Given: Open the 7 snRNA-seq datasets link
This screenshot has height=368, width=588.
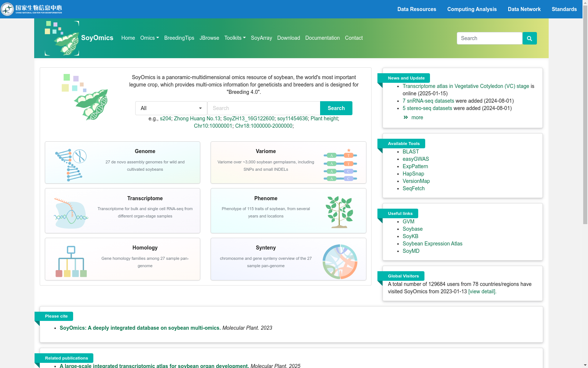Looking at the screenshot, I should [429, 101].
